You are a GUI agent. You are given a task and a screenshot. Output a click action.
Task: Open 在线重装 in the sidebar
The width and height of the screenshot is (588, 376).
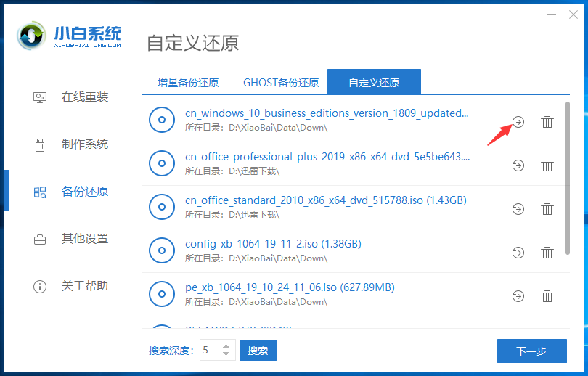click(84, 97)
